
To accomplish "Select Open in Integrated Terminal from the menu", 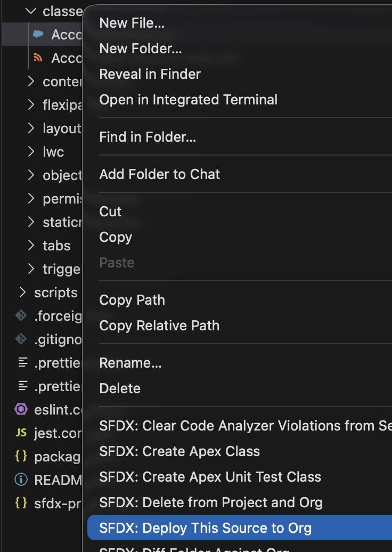I will (x=187, y=99).
